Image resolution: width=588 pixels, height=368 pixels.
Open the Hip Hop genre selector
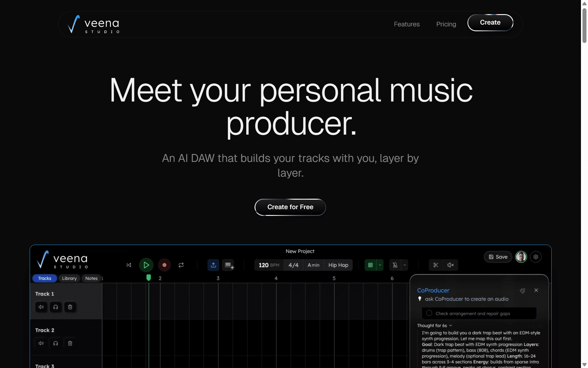pyautogui.click(x=338, y=265)
